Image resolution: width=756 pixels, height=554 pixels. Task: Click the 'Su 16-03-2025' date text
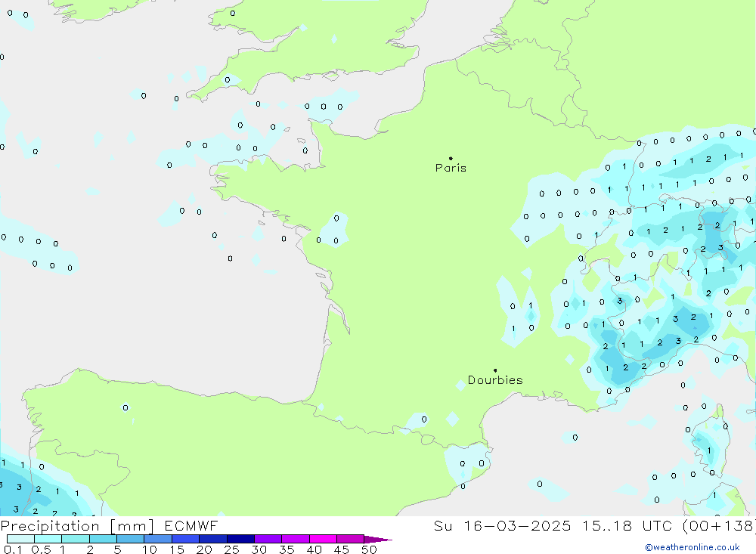point(503,525)
